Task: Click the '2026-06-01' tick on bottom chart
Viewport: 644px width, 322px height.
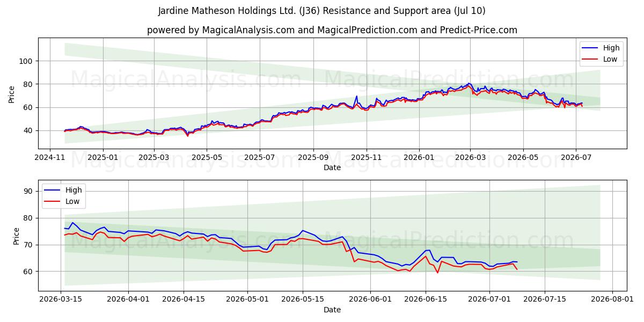Action: point(370,300)
